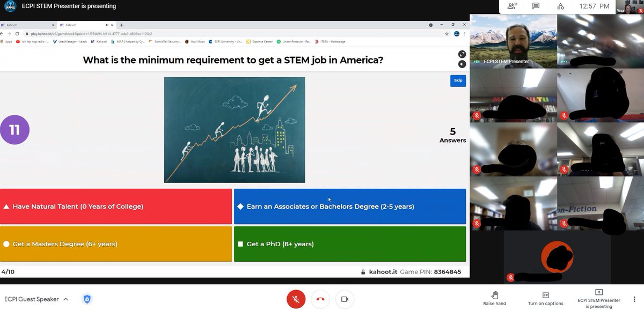
Task: Leave the call with the hang-up button
Action: coord(320,299)
